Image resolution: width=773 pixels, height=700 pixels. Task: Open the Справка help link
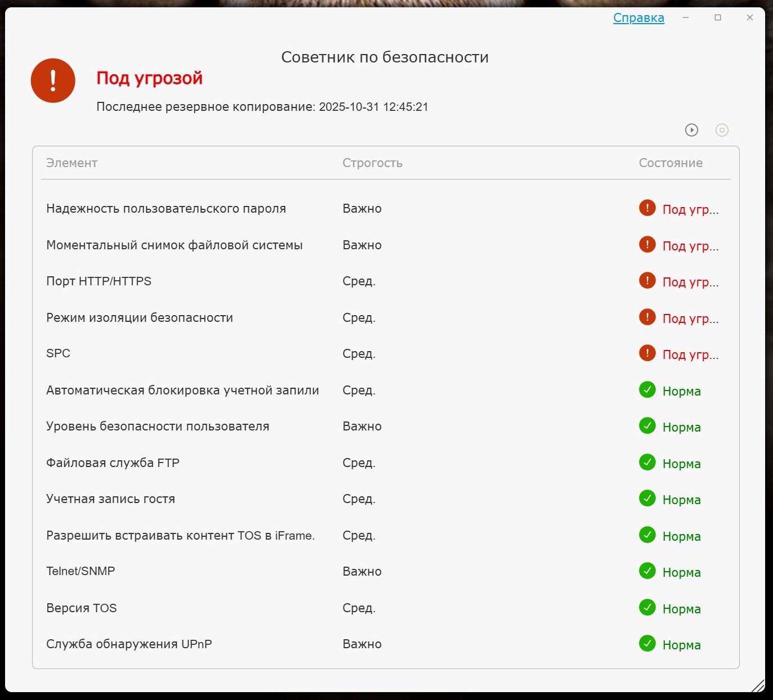638,18
